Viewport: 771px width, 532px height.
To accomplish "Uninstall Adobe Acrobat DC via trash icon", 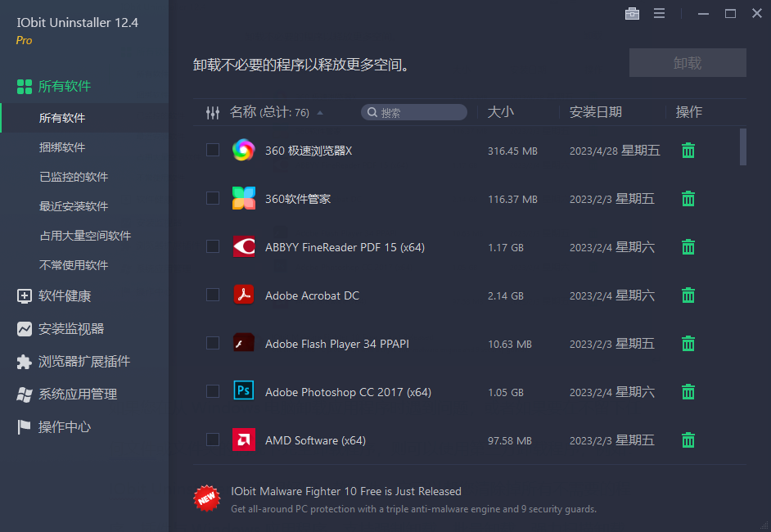I will (688, 295).
